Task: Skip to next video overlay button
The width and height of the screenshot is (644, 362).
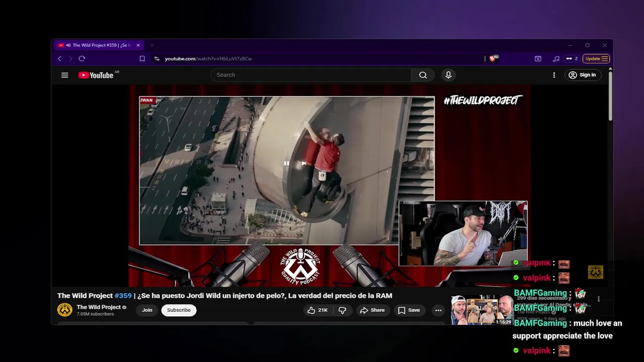Action: coord(303,163)
